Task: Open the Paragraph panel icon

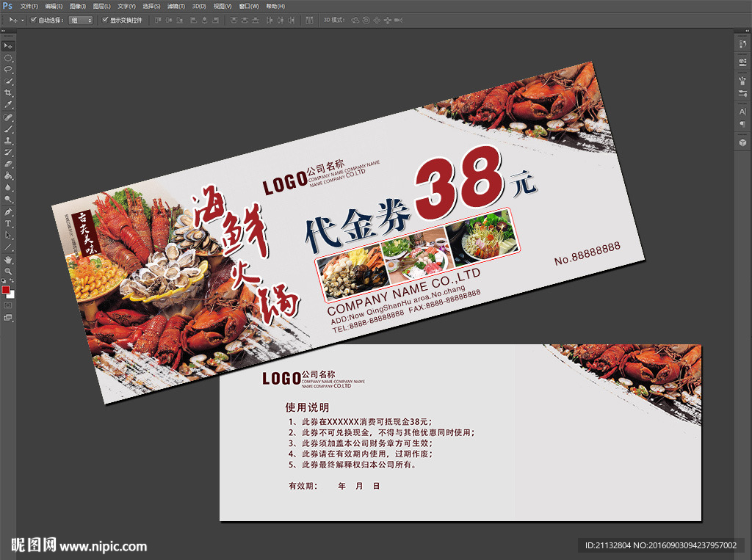Action: pos(742,124)
